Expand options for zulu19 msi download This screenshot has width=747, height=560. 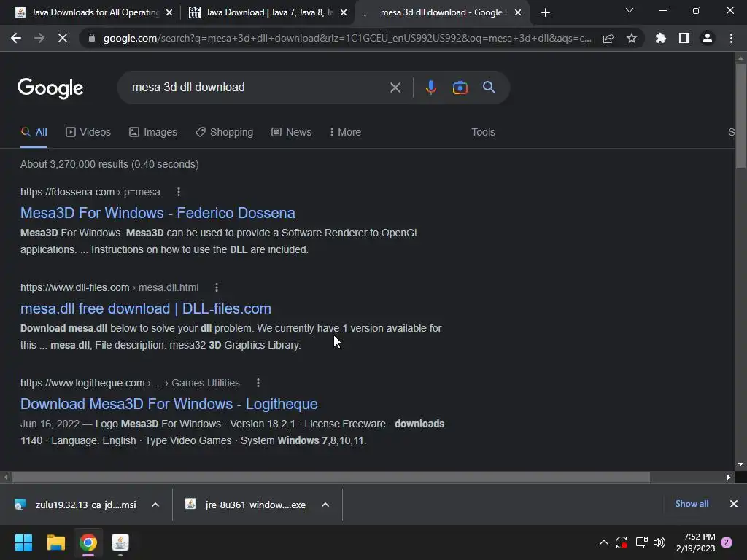click(155, 505)
